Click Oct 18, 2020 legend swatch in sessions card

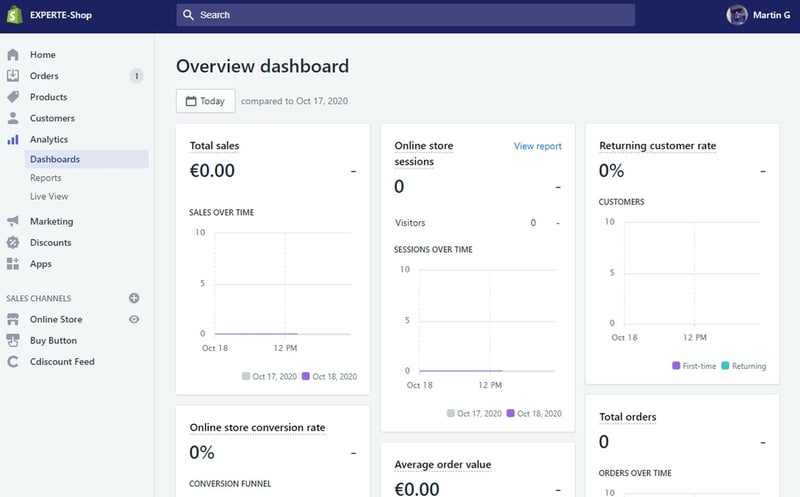click(510, 413)
